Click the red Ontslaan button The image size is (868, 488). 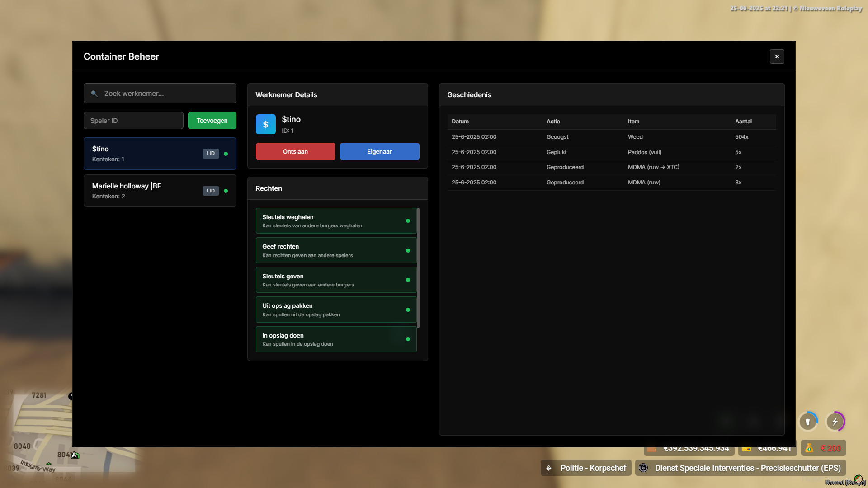coord(296,151)
